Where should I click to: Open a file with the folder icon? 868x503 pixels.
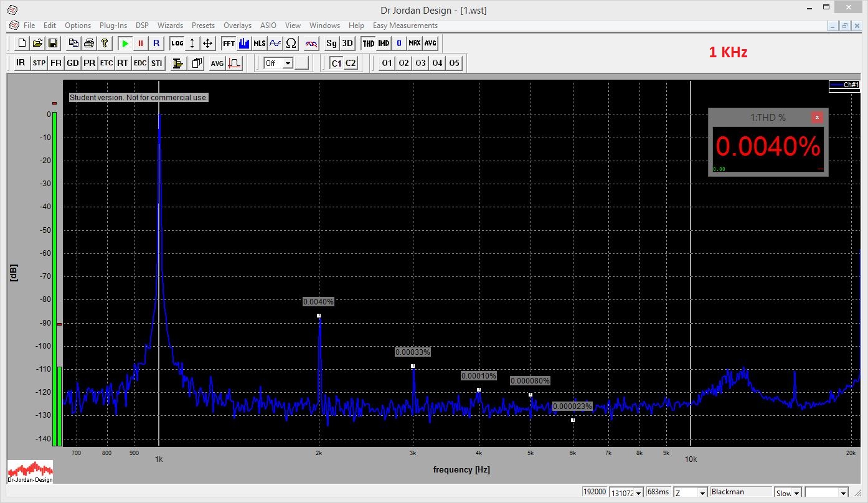tap(37, 44)
